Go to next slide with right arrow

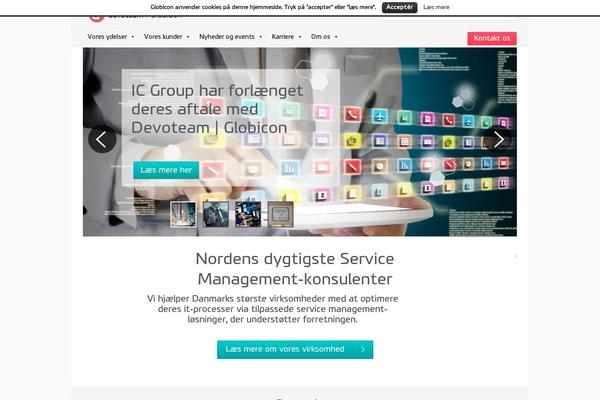498,139
